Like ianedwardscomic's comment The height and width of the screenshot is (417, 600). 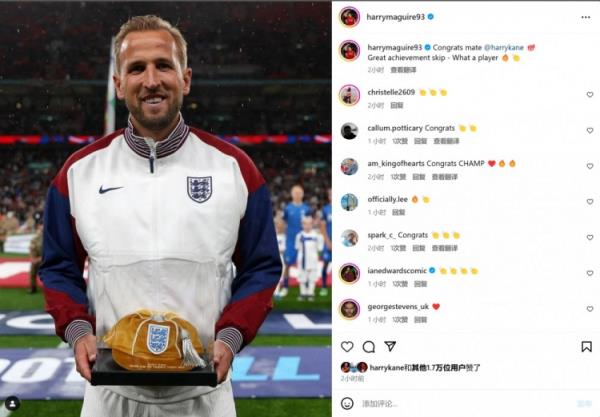pos(590,273)
